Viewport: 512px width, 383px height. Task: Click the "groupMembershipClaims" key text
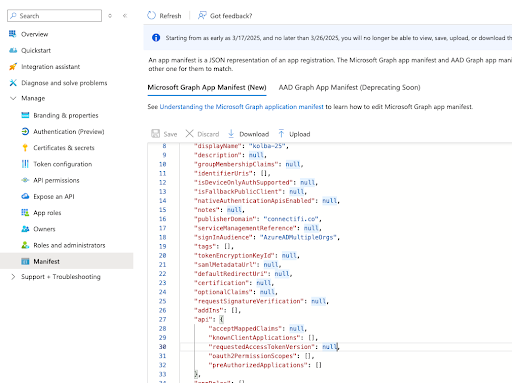pyautogui.click(x=236, y=164)
